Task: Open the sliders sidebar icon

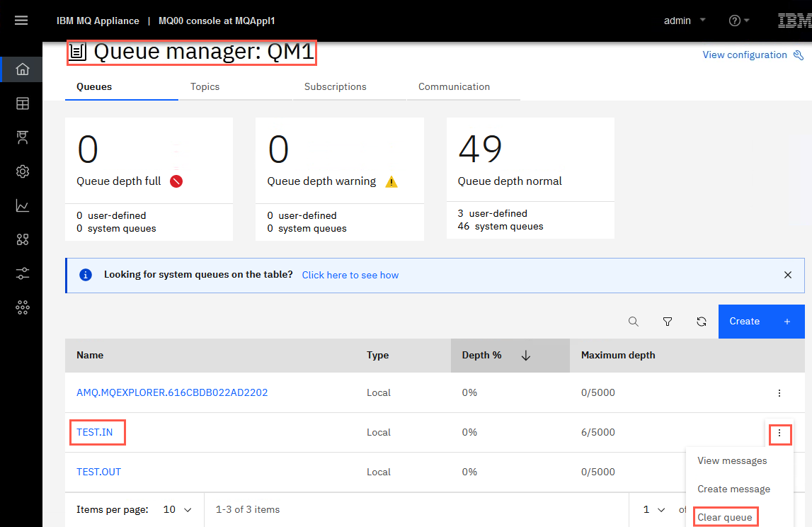Action: pyautogui.click(x=22, y=273)
